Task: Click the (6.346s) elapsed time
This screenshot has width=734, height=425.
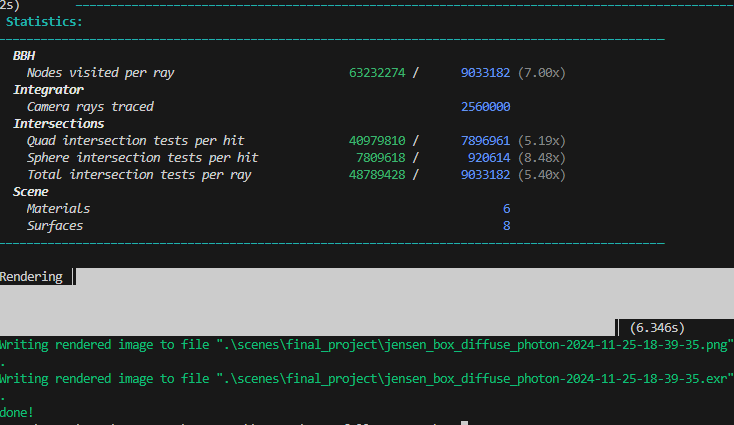Action: [657, 328]
